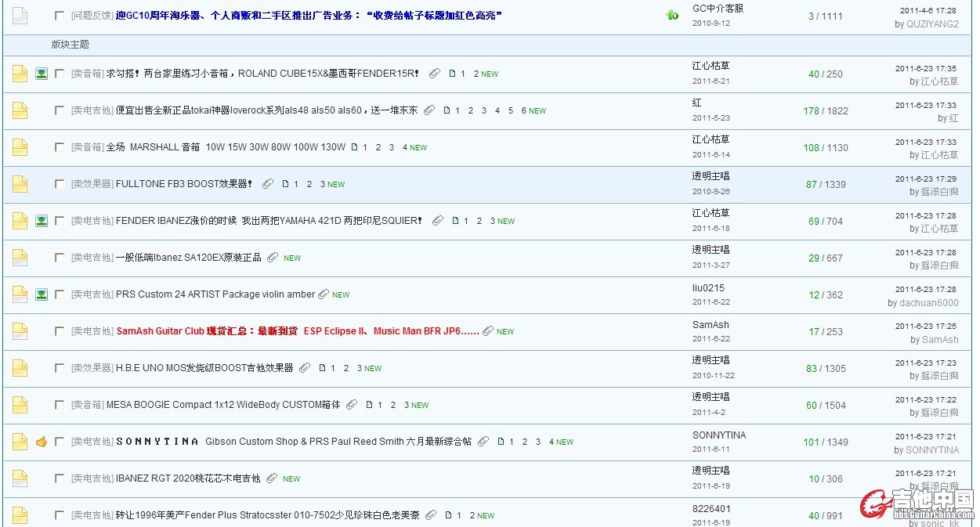Open PRS Custom 24 ARTIST Package thread
Viewport: 980px width, 527px height.
(x=215, y=294)
